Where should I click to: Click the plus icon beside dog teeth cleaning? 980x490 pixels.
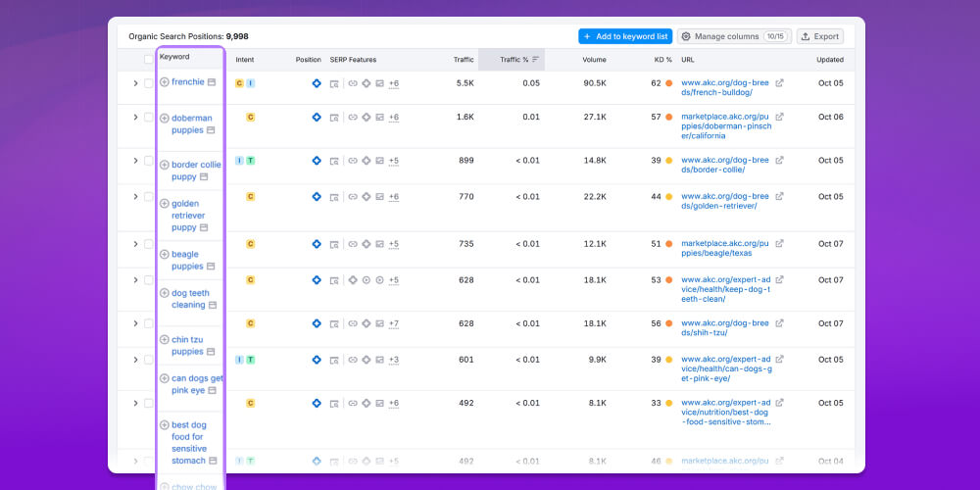tap(165, 293)
